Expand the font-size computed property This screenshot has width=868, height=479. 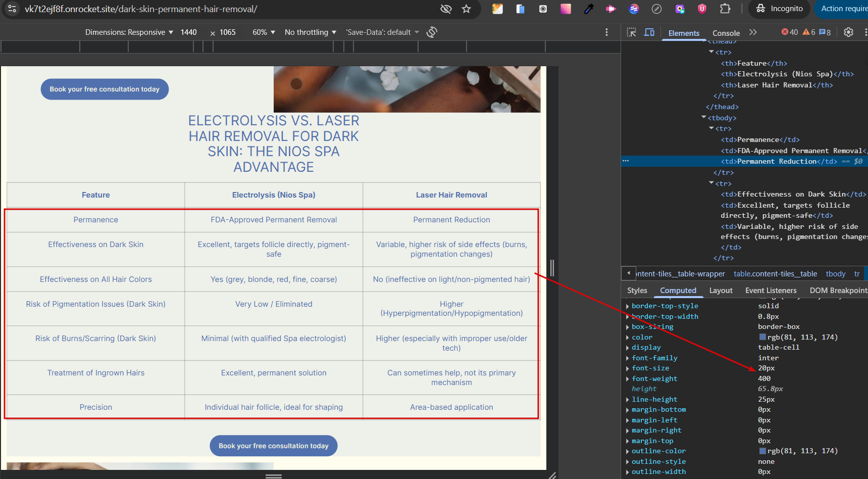[628, 368]
